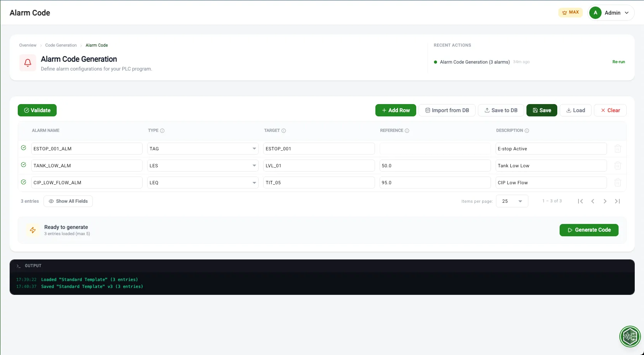Expand the Admin account menu chevron
This screenshot has width=644, height=355.
point(627,13)
